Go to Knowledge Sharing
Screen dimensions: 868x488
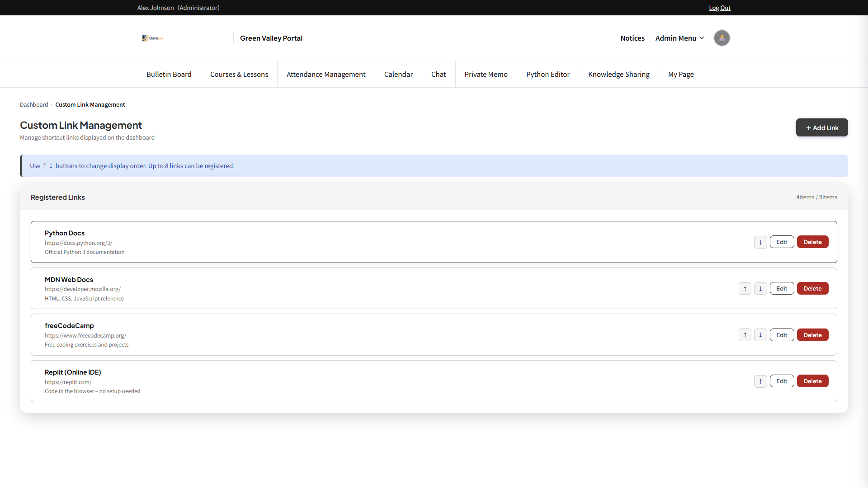pyautogui.click(x=619, y=75)
